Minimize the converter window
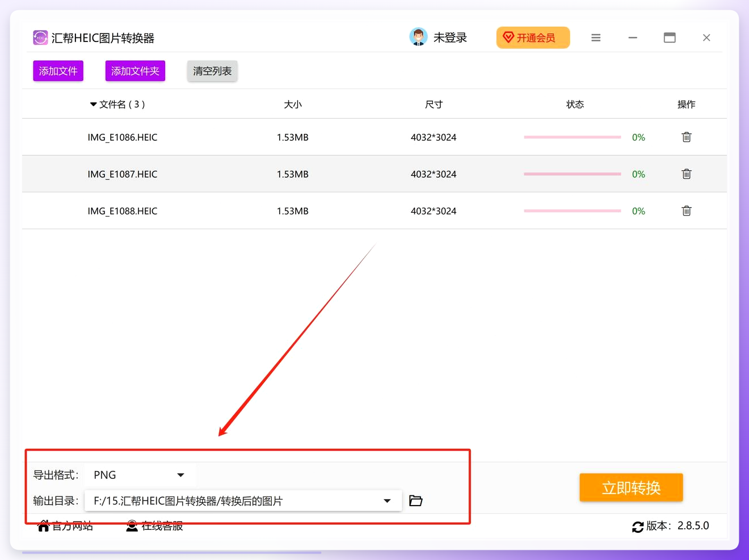Image resolution: width=749 pixels, height=560 pixels. click(x=633, y=38)
